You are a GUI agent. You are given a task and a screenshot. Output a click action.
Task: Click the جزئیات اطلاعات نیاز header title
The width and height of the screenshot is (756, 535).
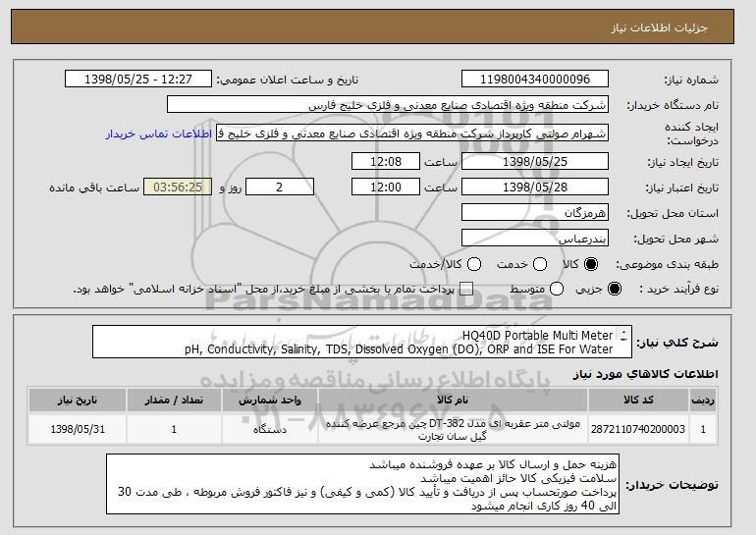(x=659, y=27)
